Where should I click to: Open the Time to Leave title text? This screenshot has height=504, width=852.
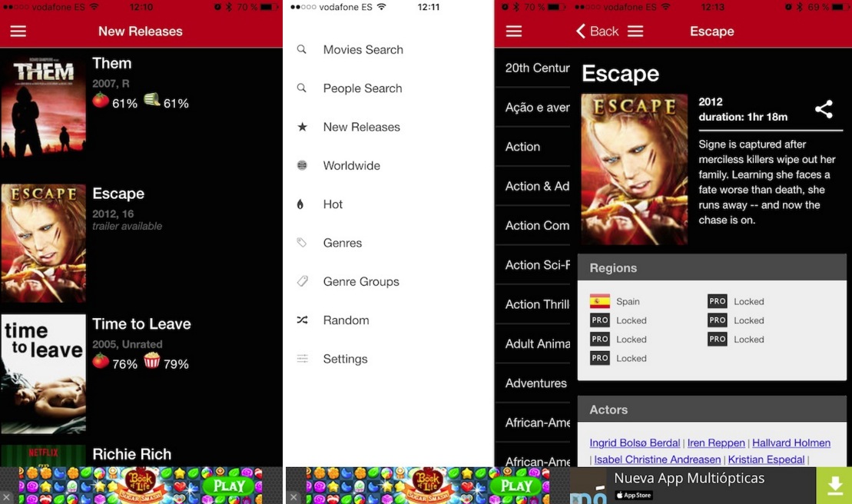click(x=141, y=323)
